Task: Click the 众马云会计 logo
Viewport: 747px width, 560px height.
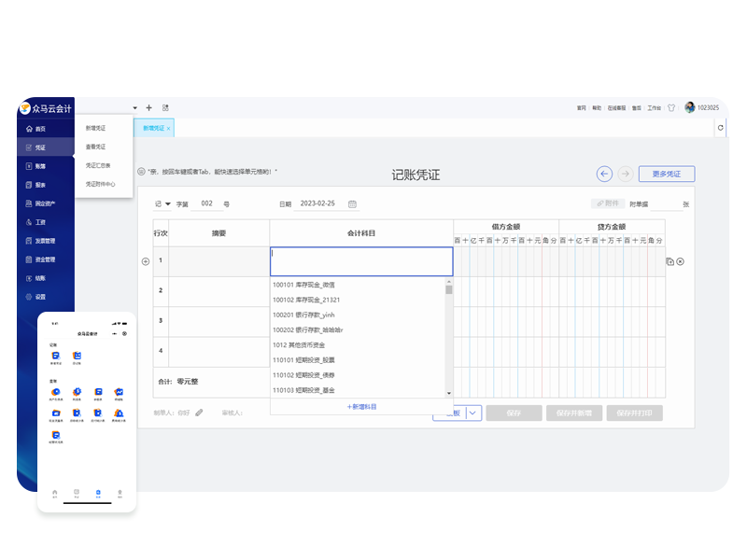Action: point(46,108)
